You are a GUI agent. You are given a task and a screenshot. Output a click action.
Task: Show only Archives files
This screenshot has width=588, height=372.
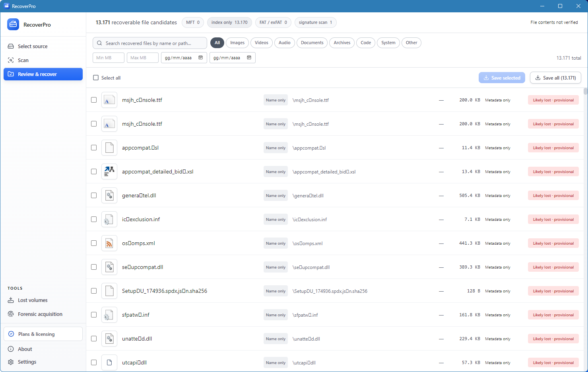[x=342, y=43]
